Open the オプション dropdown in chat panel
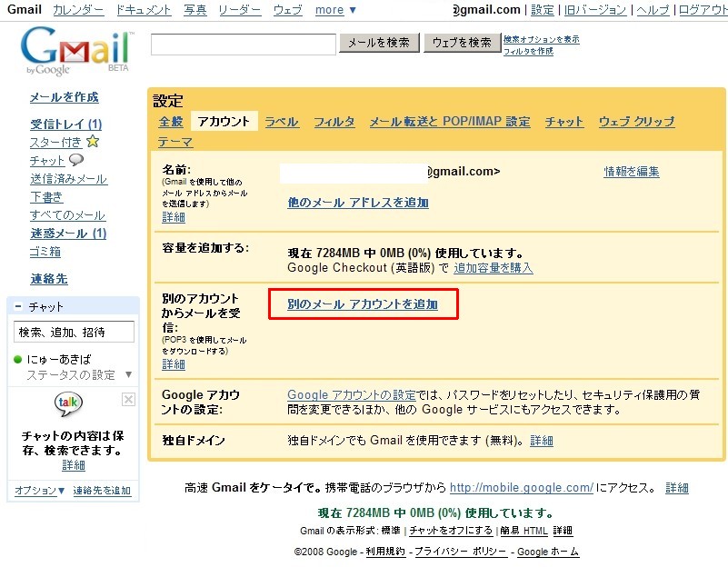The image size is (728, 587). [x=39, y=491]
